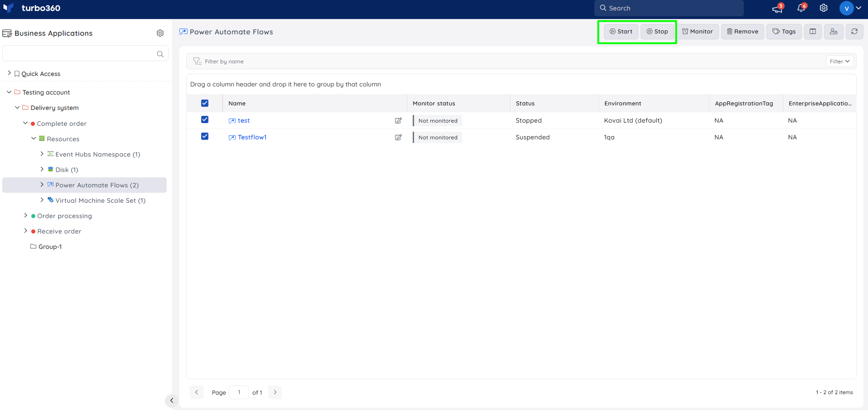Sort by Monitor status column header

coord(434,103)
